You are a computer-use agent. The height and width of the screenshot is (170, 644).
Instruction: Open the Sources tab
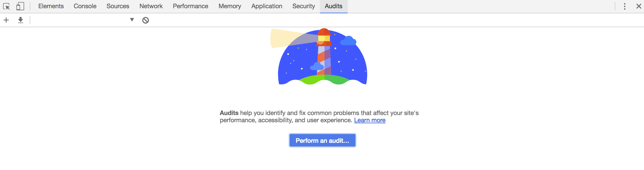pyautogui.click(x=118, y=6)
